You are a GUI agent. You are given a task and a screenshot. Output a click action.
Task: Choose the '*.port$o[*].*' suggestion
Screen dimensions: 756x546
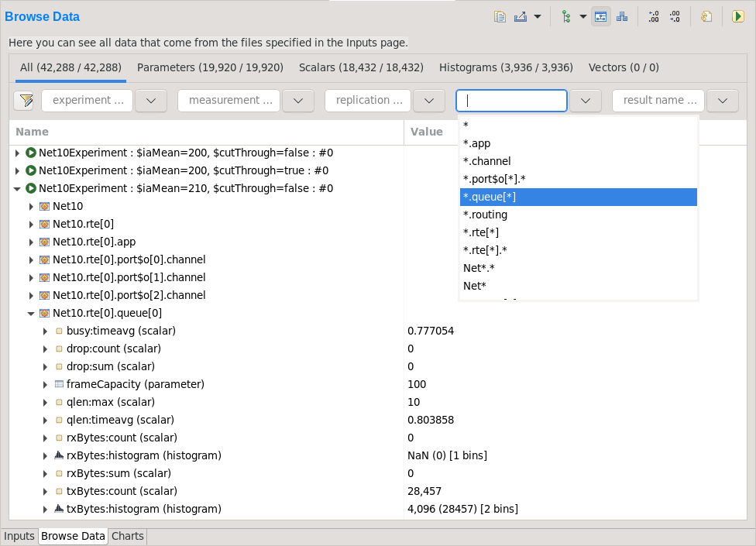pyautogui.click(x=579, y=179)
